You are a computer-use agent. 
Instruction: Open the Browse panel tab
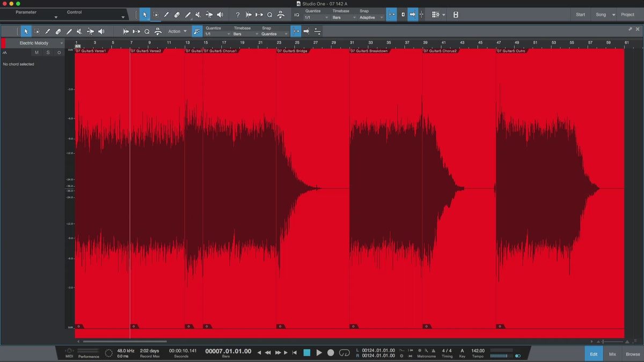pyautogui.click(x=633, y=354)
